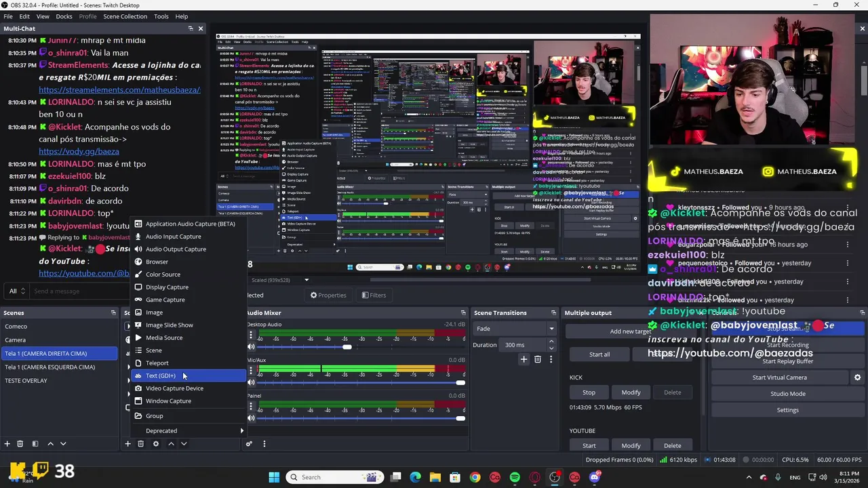Choose Application Audio Capture (BETA)
This screenshot has width=868, height=488.
[x=189, y=224]
